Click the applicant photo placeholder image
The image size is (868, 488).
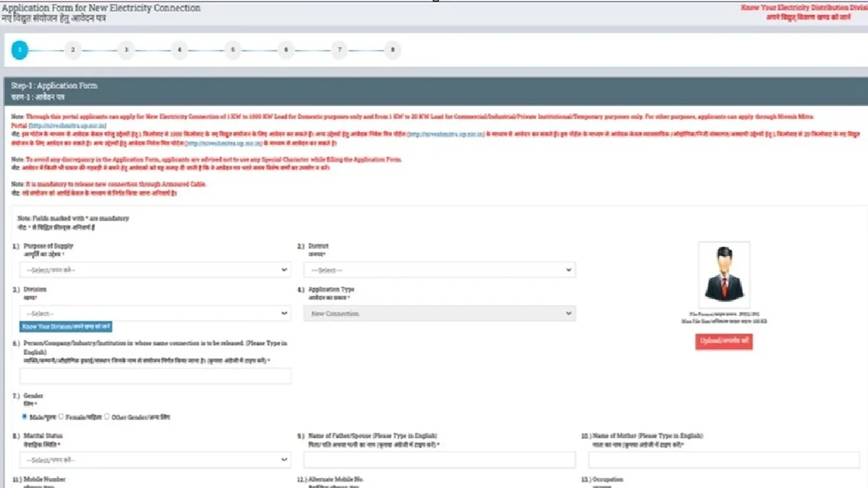(x=723, y=275)
